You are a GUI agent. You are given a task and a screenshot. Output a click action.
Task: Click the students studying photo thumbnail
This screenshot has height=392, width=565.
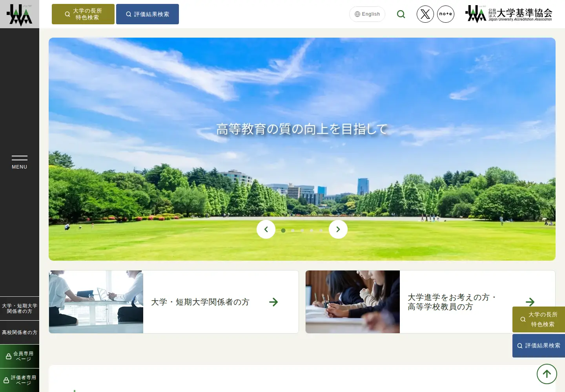click(x=353, y=302)
